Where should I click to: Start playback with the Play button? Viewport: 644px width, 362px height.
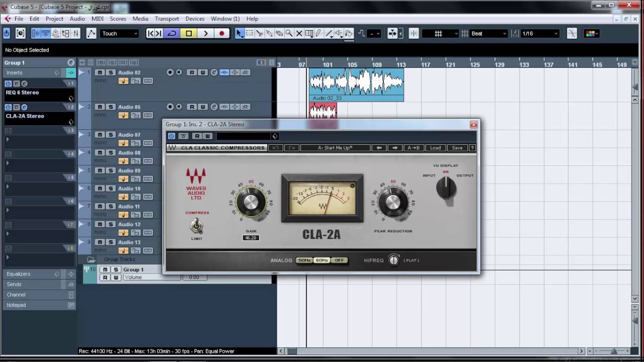205,34
